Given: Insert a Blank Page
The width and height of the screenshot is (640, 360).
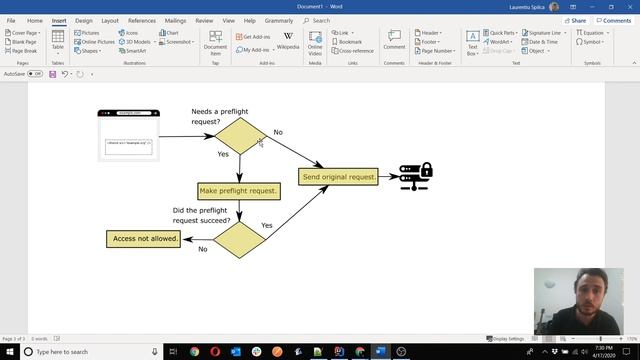Looking at the screenshot, I should click(x=20, y=42).
